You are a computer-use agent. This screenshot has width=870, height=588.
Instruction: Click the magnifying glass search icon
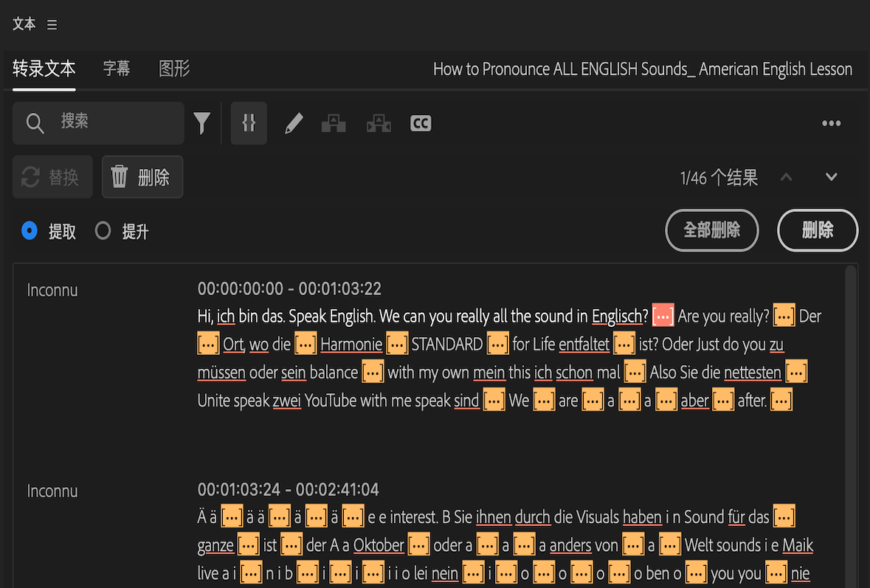[x=35, y=123]
